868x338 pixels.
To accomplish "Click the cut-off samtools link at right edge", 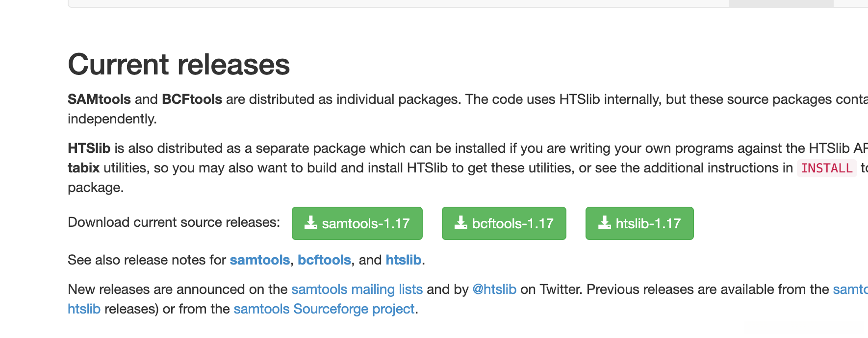I will (850, 289).
